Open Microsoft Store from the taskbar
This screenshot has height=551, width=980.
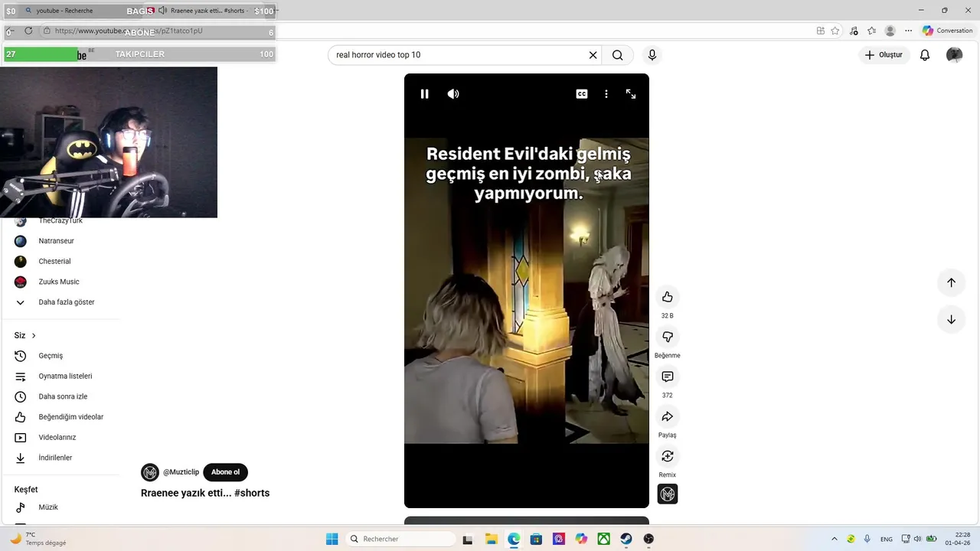point(536,539)
